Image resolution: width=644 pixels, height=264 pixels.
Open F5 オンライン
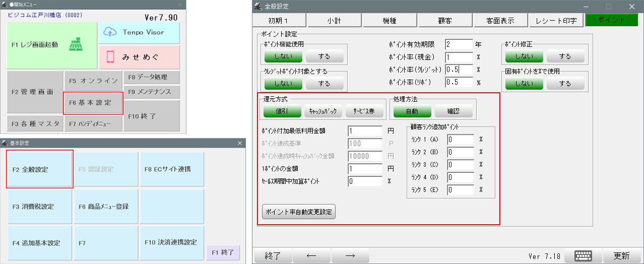tap(93, 81)
